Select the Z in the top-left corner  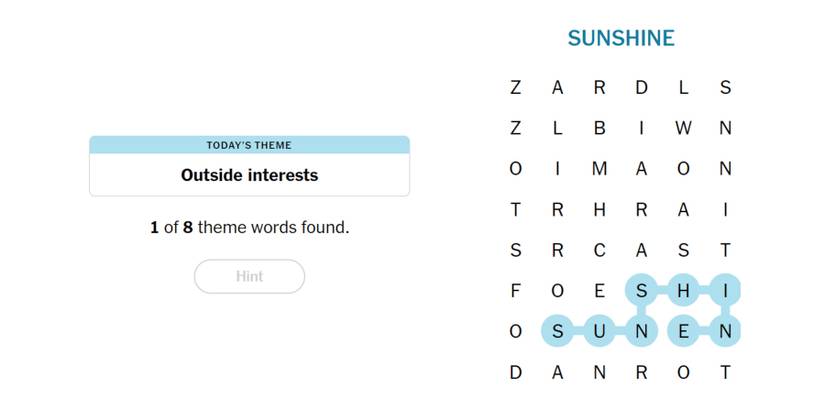515,88
